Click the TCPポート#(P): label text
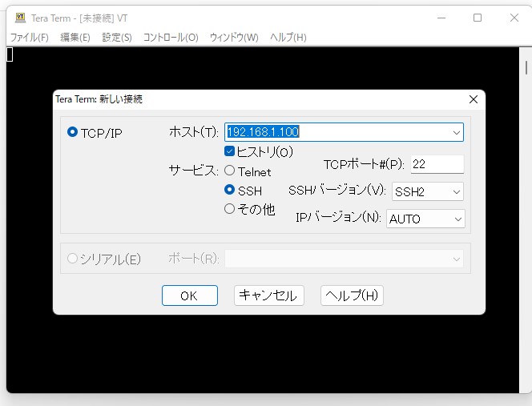The width and height of the screenshot is (532, 406). 364,164
